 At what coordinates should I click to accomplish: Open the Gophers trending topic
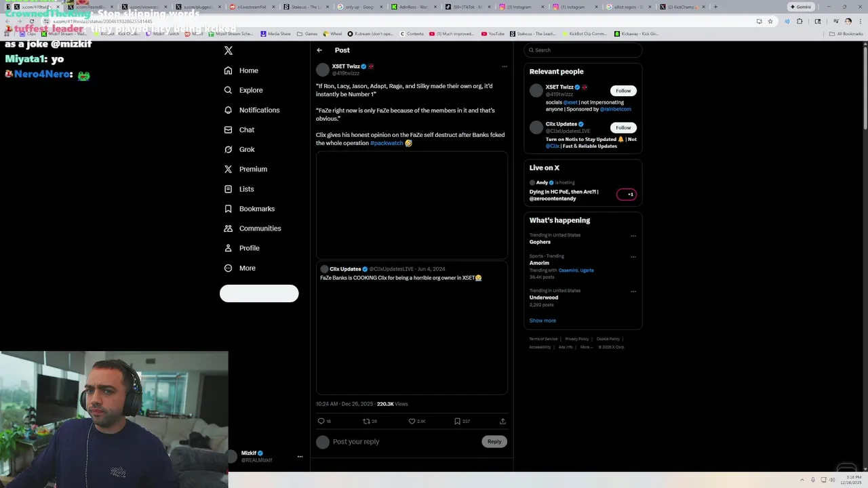[540, 242]
